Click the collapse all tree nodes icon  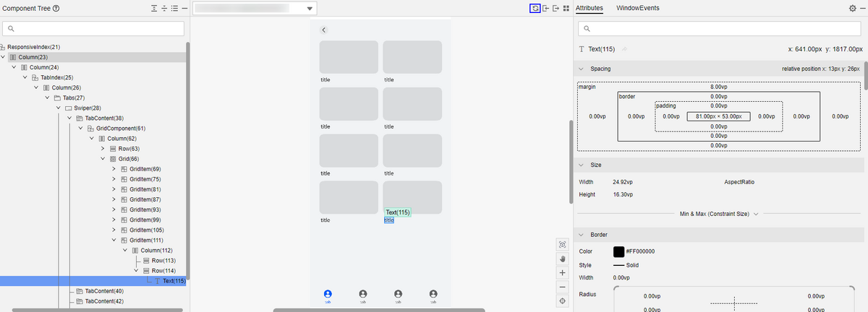point(164,8)
